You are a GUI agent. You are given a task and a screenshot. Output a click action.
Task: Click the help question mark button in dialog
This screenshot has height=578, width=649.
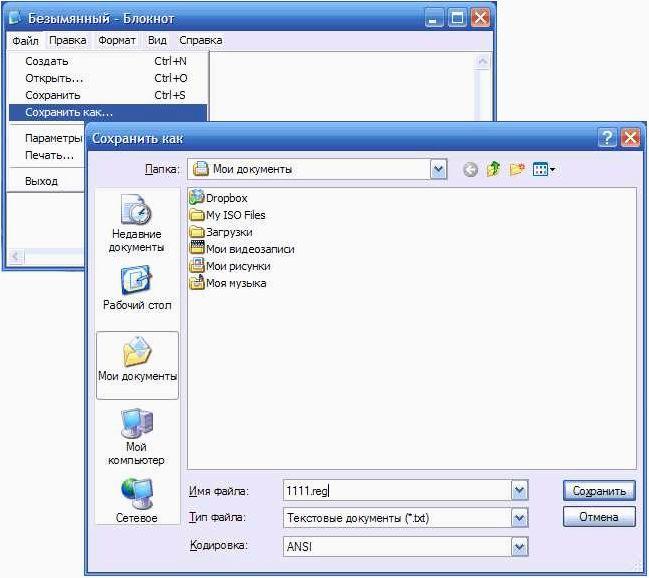607,137
